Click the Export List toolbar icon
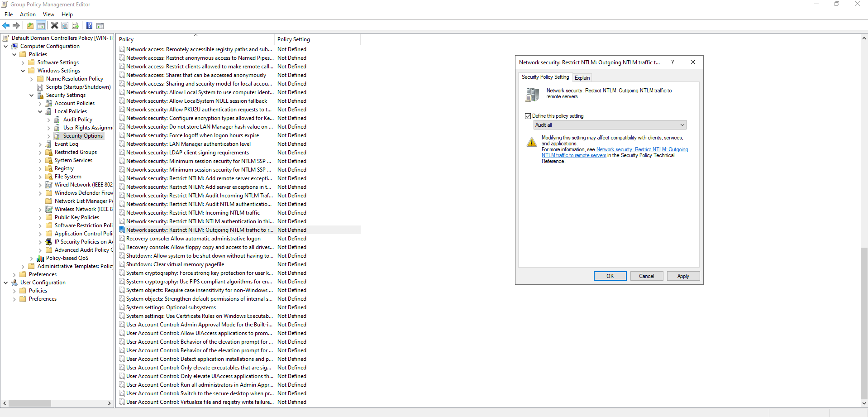This screenshot has width=868, height=417. [76, 26]
